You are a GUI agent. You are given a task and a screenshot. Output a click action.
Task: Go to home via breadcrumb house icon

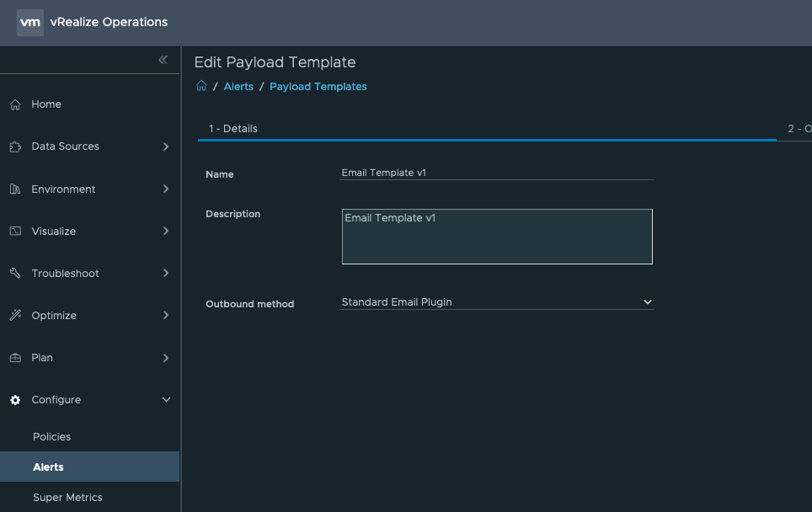point(201,86)
